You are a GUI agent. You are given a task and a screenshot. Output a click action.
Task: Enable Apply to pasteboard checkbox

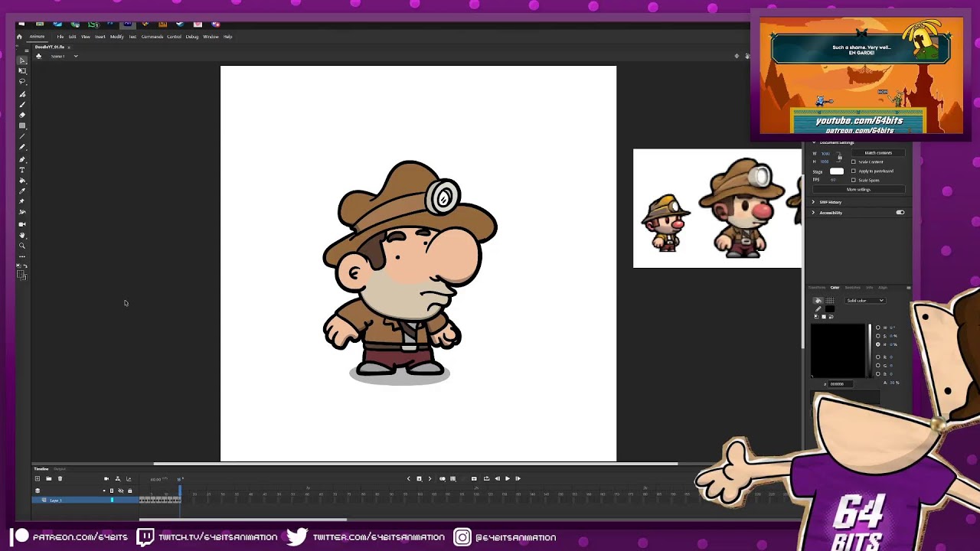854,171
